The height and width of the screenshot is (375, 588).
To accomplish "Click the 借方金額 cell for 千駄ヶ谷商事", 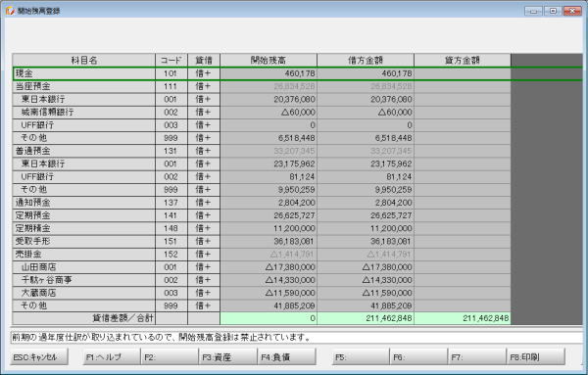I will (366, 280).
